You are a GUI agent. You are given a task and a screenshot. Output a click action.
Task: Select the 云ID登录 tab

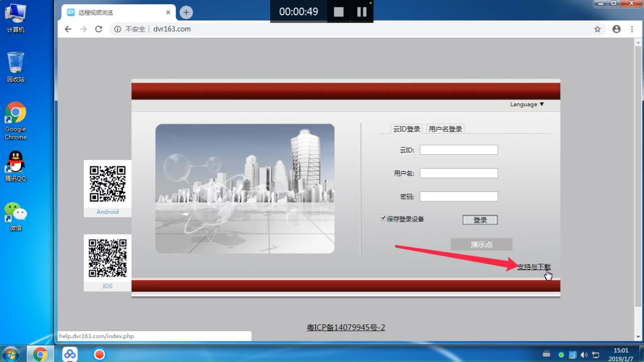click(x=407, y=129)
